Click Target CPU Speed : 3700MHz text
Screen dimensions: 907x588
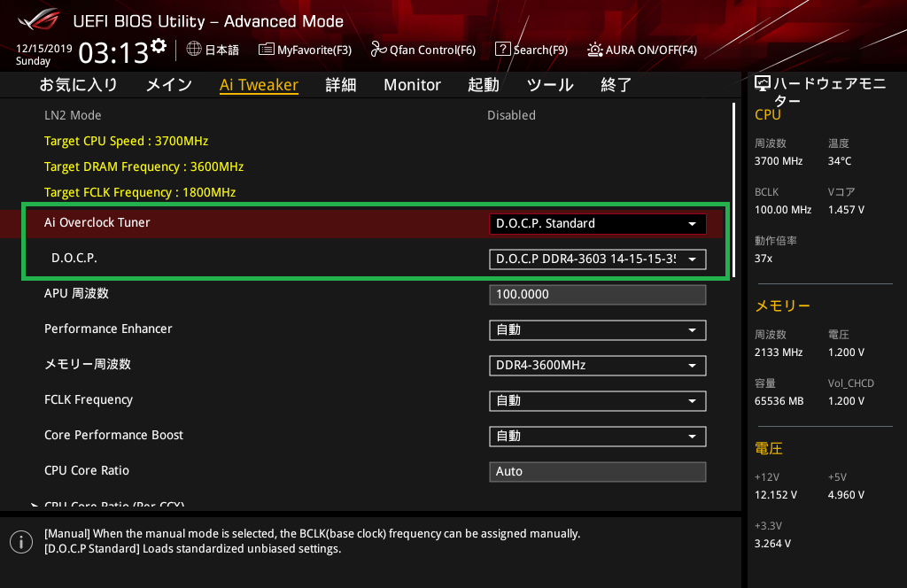tap(126, 141)
